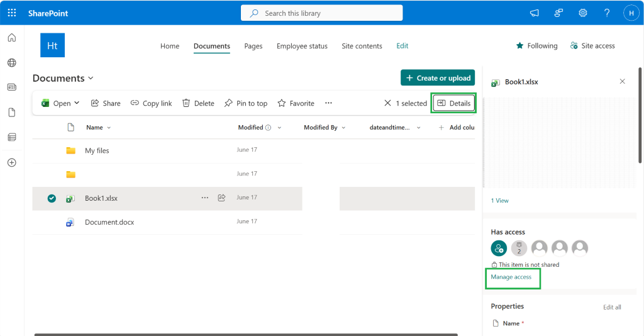Switch to the Pages tab
The height and width of the screenshot is (336, 644).
point(253,46)
